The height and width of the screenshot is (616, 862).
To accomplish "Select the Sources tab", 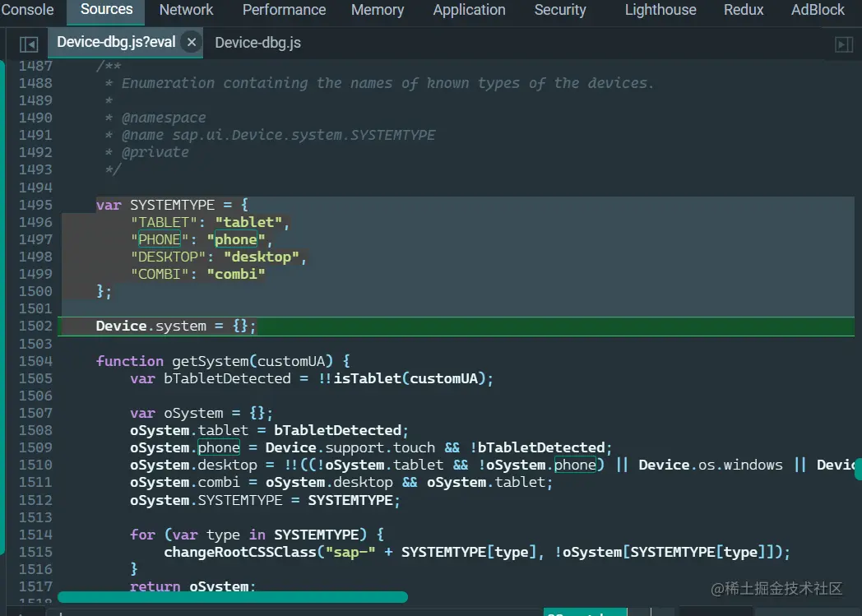I will coord(106,10).
